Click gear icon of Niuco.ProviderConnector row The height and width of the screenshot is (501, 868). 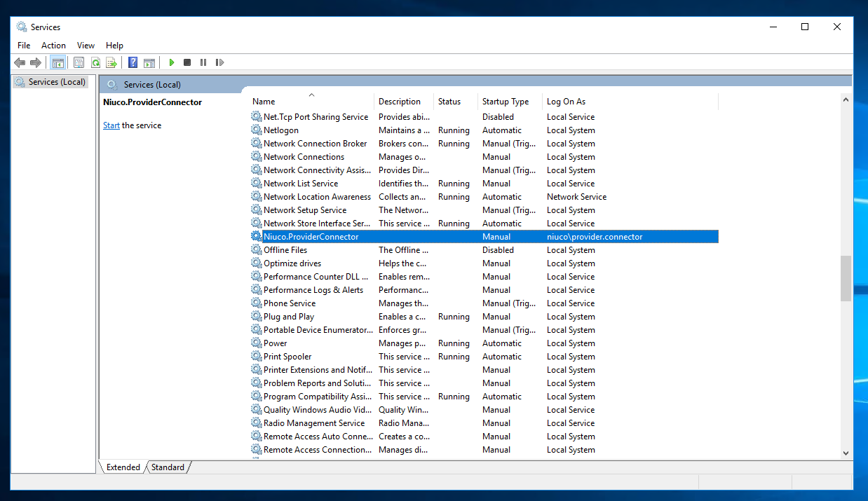point(257,237)
